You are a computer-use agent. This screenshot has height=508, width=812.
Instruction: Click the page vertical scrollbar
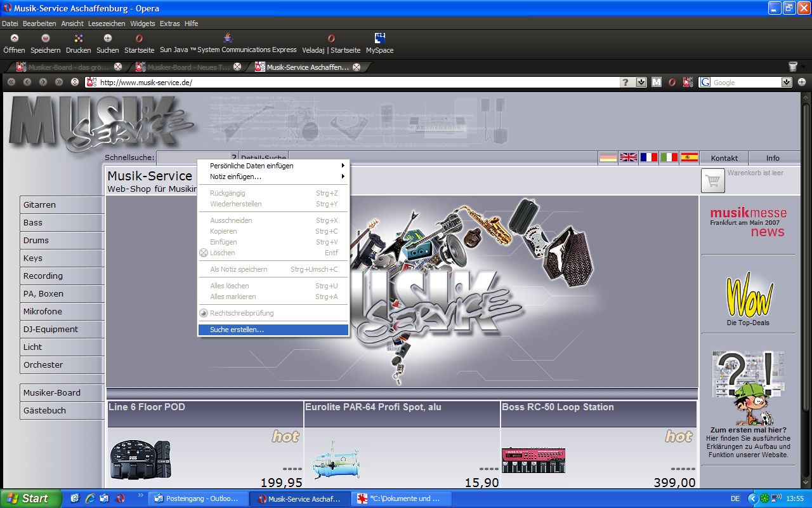pyautogui.click(x=806, y=291)
